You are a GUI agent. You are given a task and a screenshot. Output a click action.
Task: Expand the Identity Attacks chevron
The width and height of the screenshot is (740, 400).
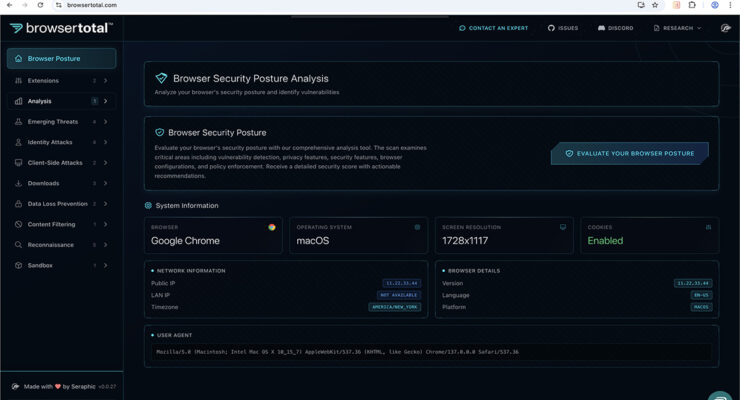point(105,142)
